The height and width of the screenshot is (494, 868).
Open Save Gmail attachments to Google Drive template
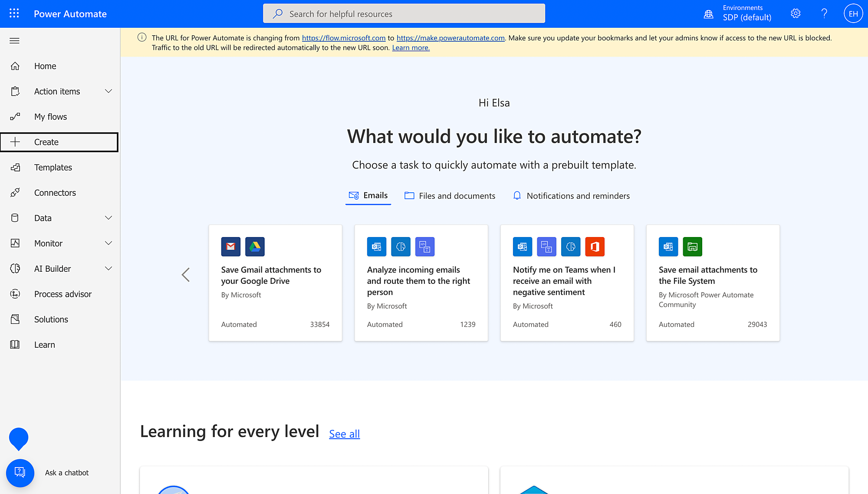coord(275,283)
